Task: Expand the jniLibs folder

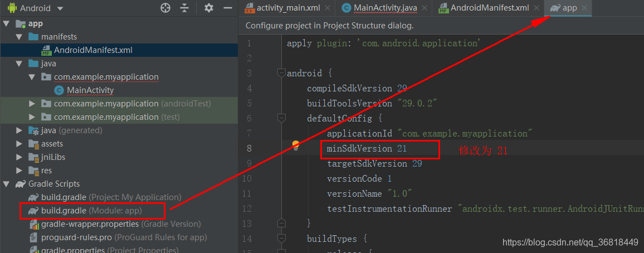Action: tap(19, 157)
